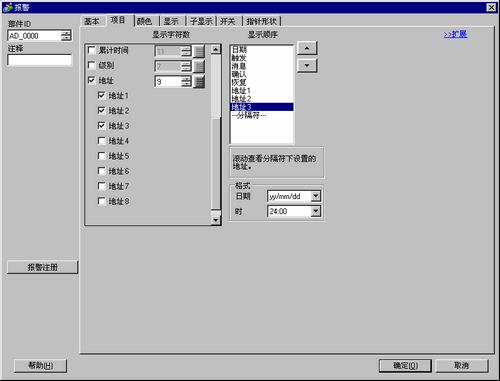Viewport: 500px width, 381px height.
Task: Open the 时 time format dropdown
Action: [x=316, y=211]
